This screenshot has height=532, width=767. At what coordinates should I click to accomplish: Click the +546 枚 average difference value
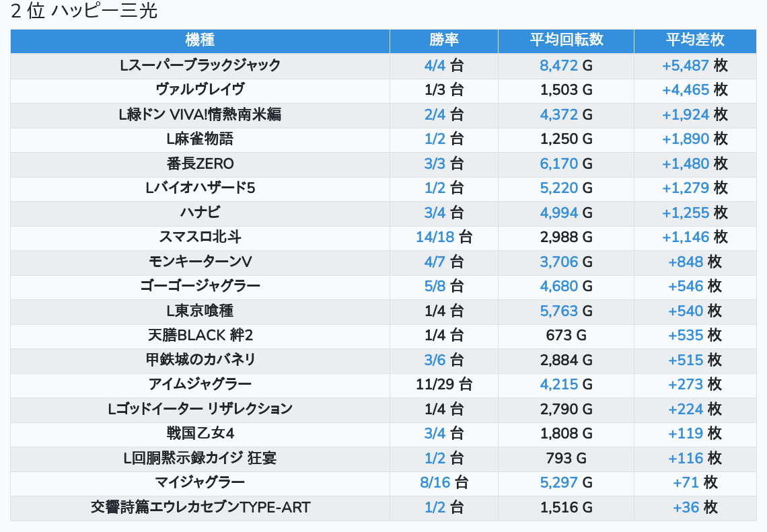pos(694,286)
